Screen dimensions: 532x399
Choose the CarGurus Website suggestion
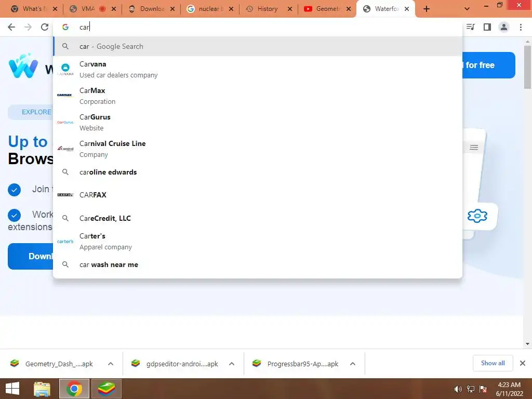pos(258,122)
